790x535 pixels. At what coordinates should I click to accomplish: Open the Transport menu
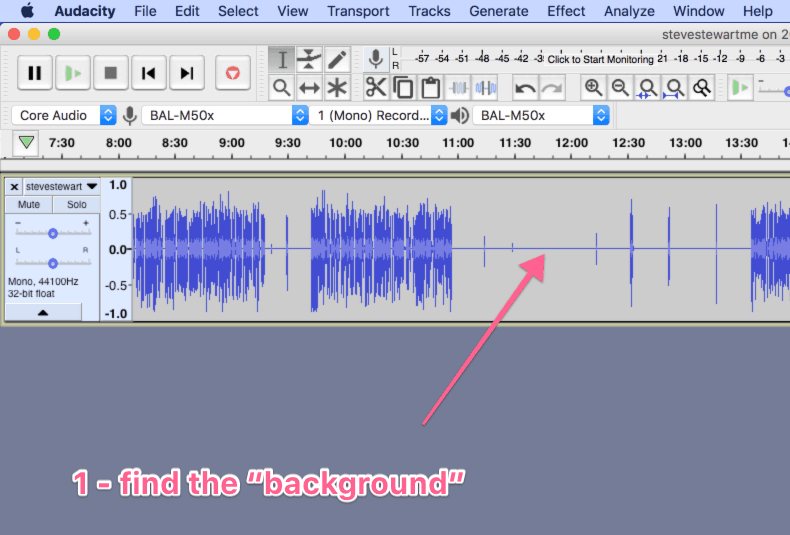(358, 11)
